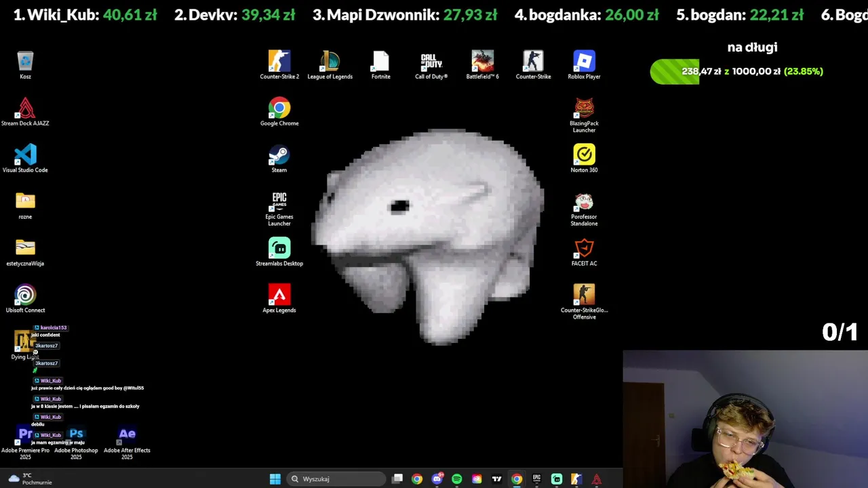Select the Apex Legends desktop icon
868x488 pixels.
click(279, 300)
